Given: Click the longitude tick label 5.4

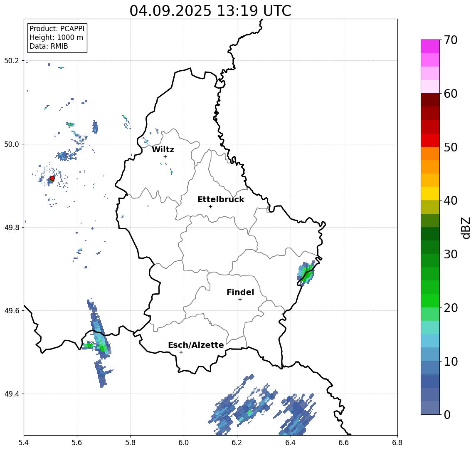Looking at the screenshot, I should 24,443.
